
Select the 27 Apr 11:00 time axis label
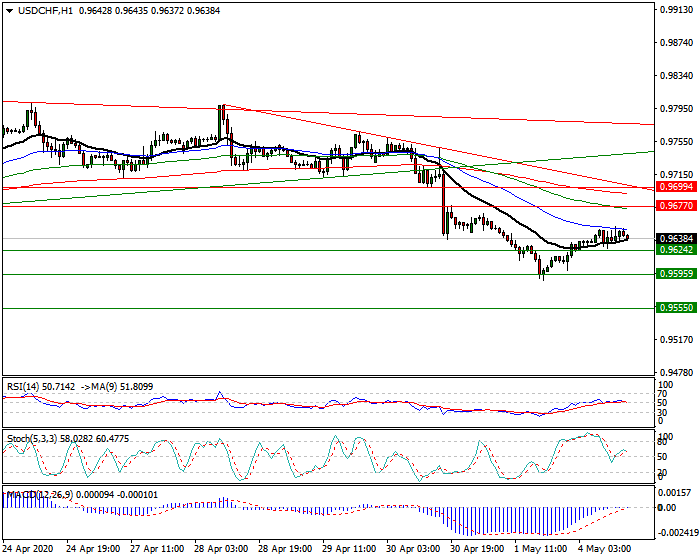157,548
